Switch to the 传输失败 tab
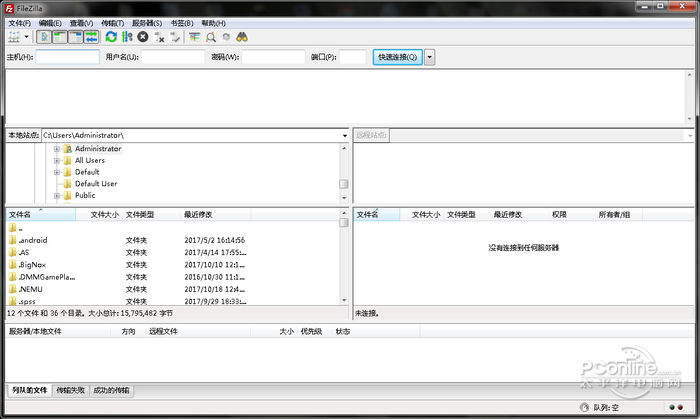Image resolution: width=700 pixels, height=419 pixels. pyautogui.click(x=70, y=390)
